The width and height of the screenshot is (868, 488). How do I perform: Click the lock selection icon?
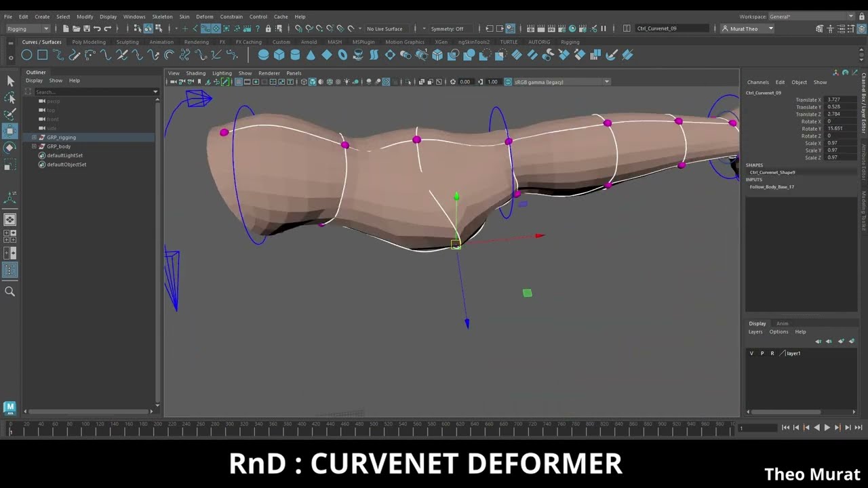tap(268, 28)
